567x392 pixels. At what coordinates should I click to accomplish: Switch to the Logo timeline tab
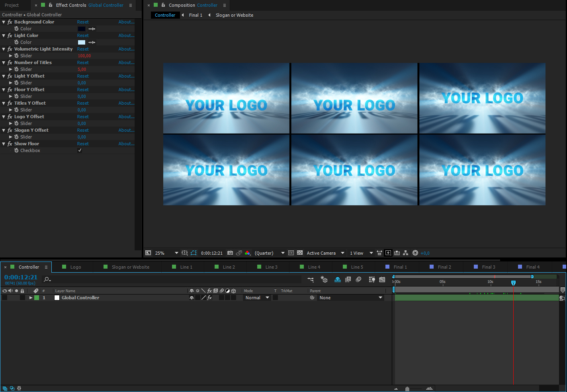(x=76, y=267)
